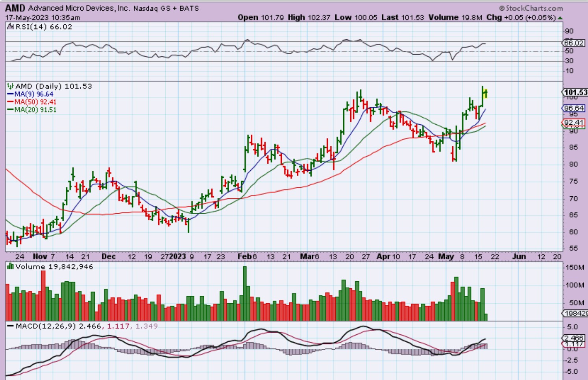Viewport: 588px width, 380px height.
Task: Click the 55 level on the price axis
Action: click(573, 248)
